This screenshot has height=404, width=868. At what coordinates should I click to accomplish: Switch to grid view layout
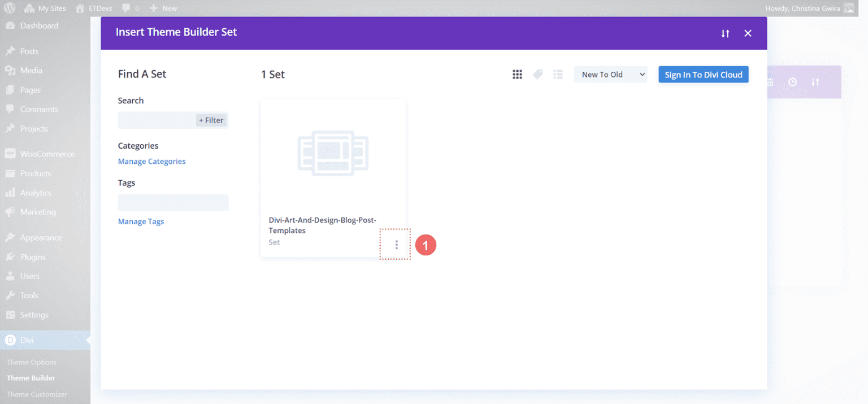click(x=517, y=74)
